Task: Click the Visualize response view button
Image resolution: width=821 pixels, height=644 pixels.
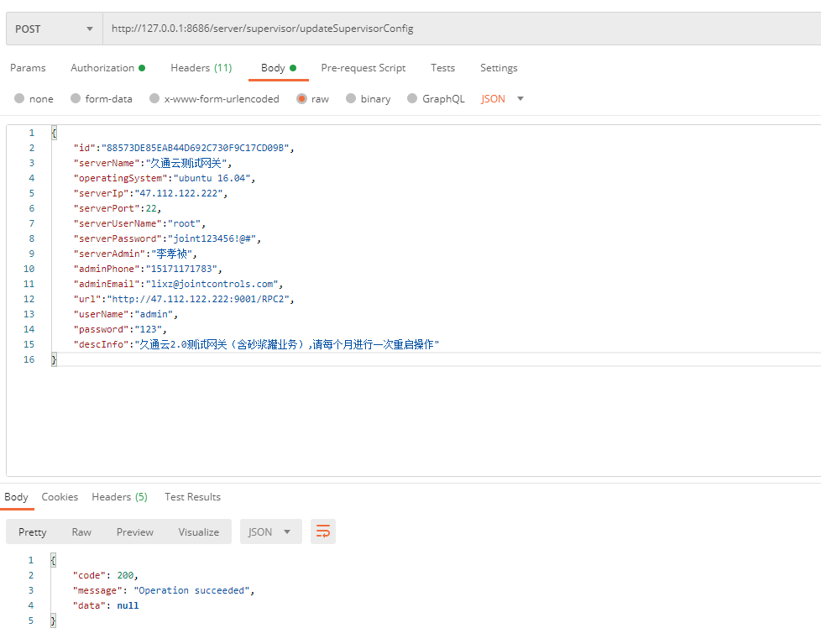Action: [198, 531]
